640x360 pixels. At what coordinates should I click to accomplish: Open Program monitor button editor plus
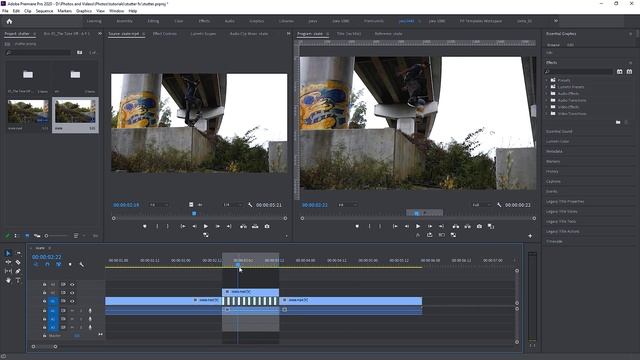tap(530, 236)
